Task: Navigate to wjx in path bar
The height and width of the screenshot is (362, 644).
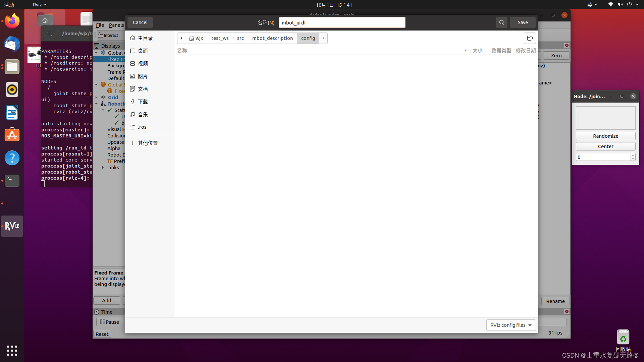Action: 196,38
